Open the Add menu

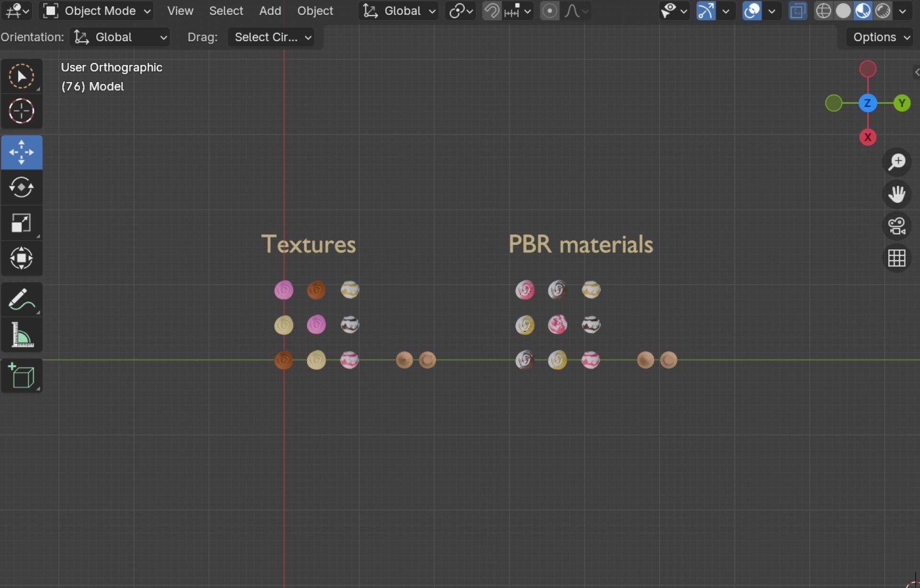(270, 11)
